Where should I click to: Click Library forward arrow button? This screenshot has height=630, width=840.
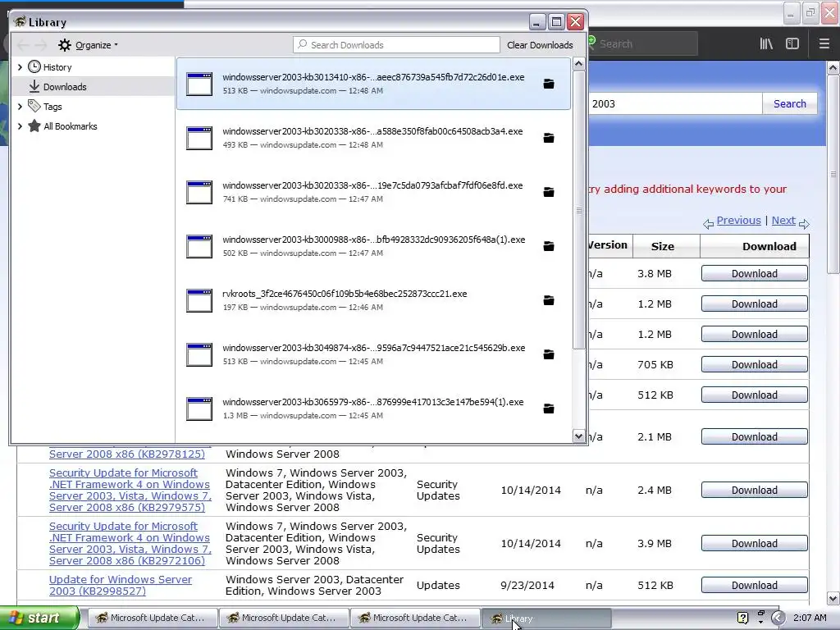click(41, 45)
